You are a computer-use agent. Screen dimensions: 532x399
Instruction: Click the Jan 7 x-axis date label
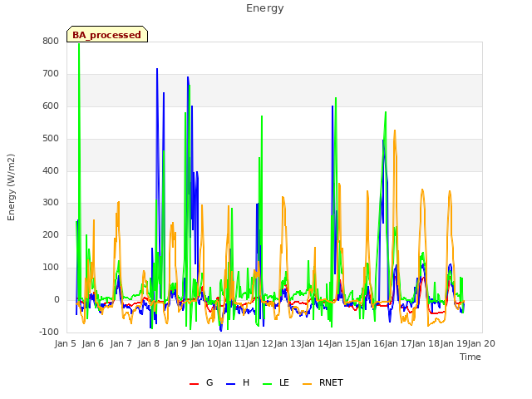pos(121,343)
